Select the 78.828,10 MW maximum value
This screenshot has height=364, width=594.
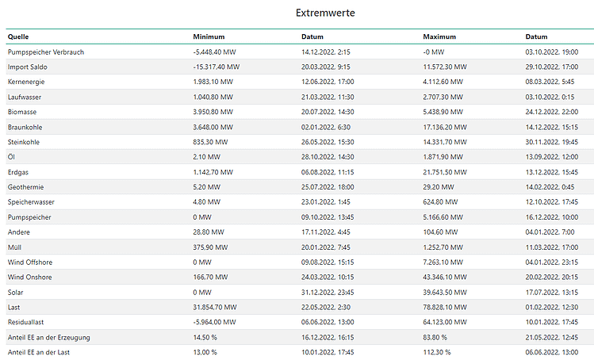tap(445, 307)
